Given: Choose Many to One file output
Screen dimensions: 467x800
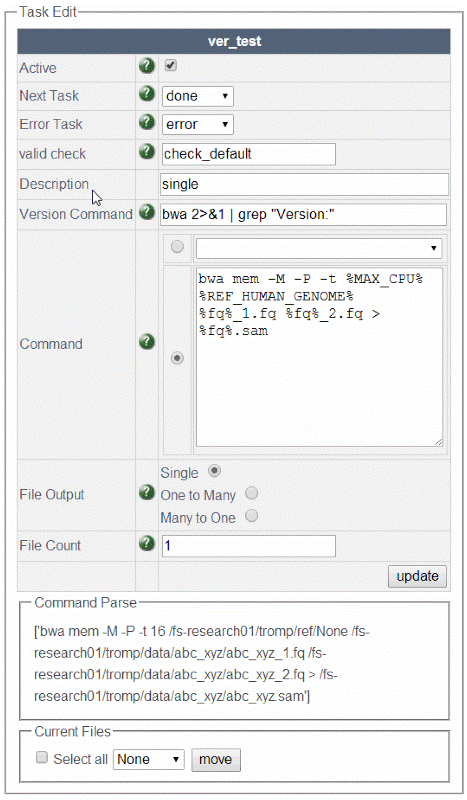Looking at the screenshot, I should pyautogui.click(x=252, y=515).
